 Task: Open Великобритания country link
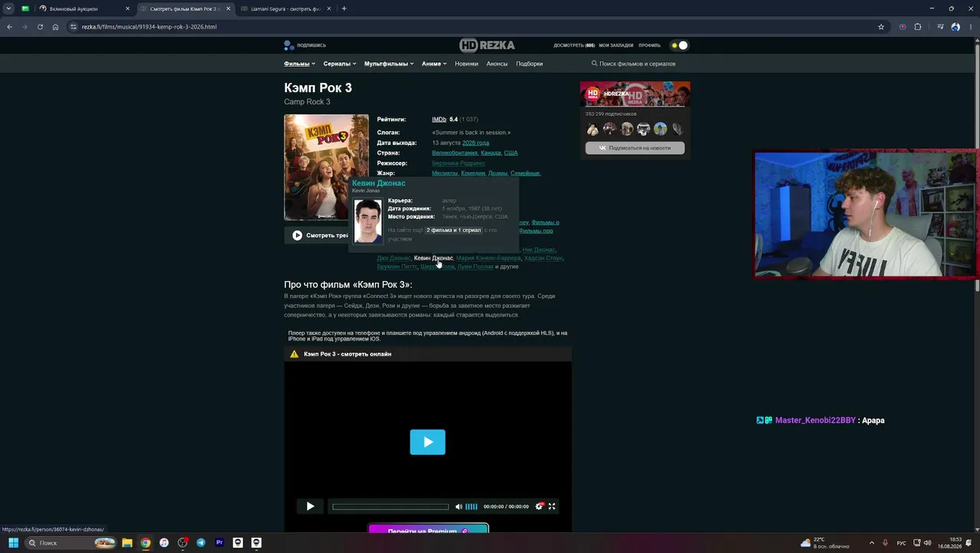point(454,153)
